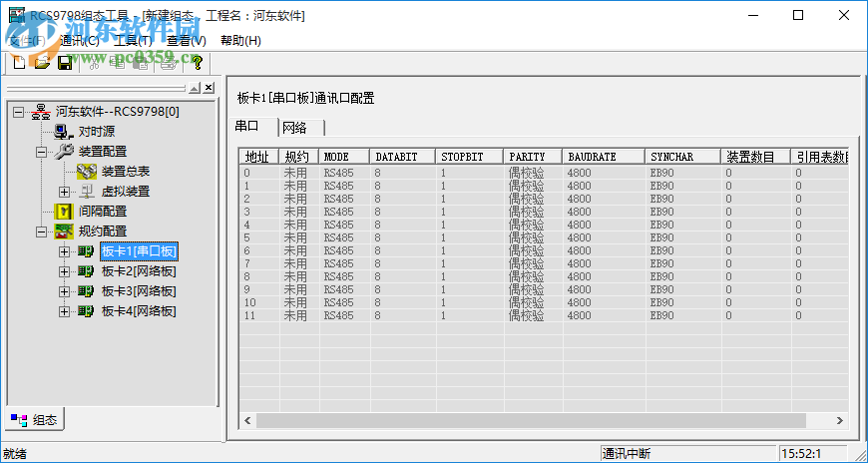Click the STOPBIT column header

click(x=470, y=157)
